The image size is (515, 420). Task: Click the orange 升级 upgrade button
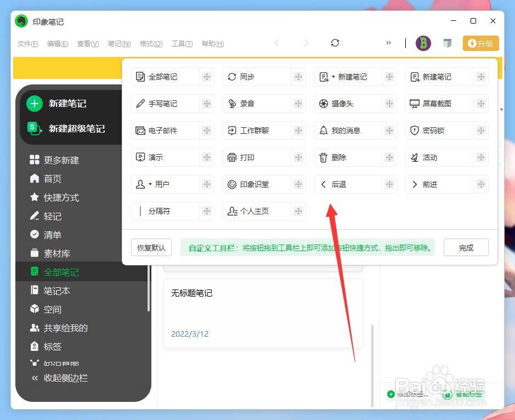pyautogui.click(x=481, y=43)
